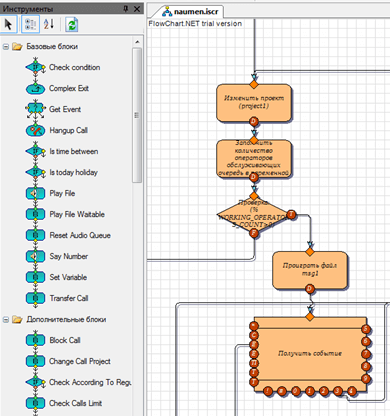Click the Hangup Call label text

coord(69,130)
